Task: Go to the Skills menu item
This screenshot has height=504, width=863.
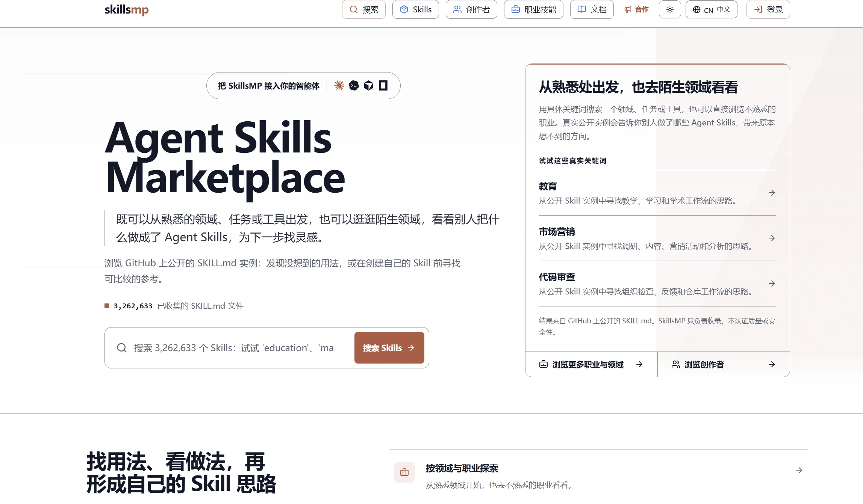Action: pos(415,9)
